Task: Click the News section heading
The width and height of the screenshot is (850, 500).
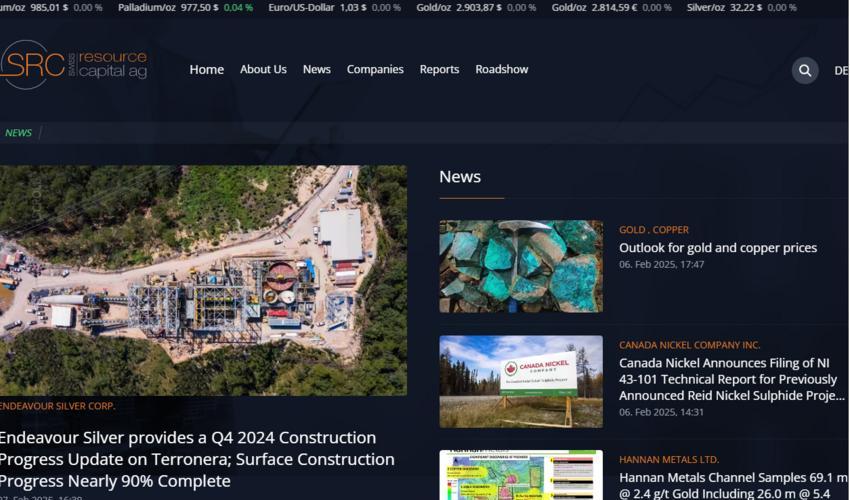Action: [460, 177]
